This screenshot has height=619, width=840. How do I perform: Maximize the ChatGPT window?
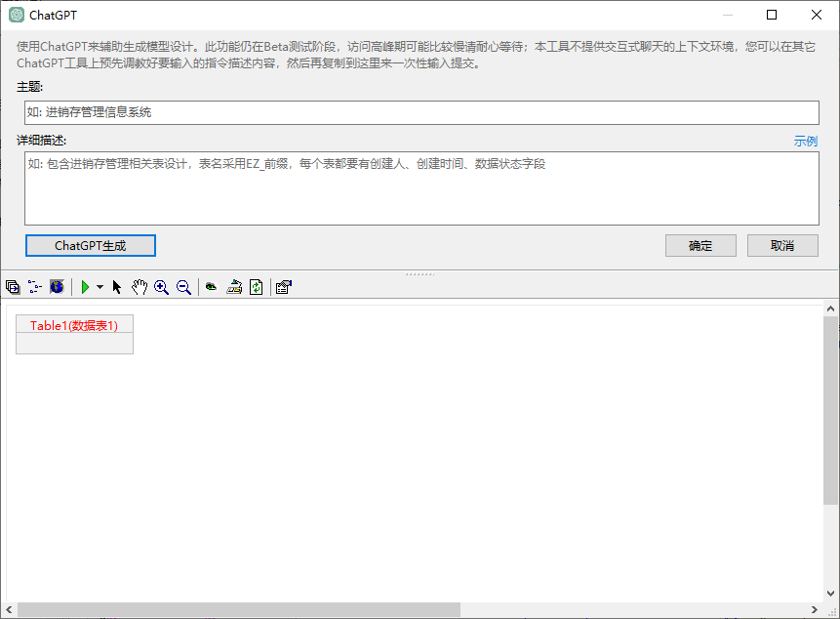pos(772,15)
